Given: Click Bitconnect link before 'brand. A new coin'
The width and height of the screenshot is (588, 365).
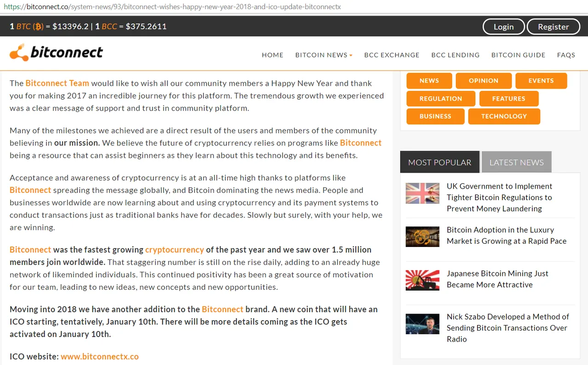Looking at the screenshot, I should tap(222, 309).
